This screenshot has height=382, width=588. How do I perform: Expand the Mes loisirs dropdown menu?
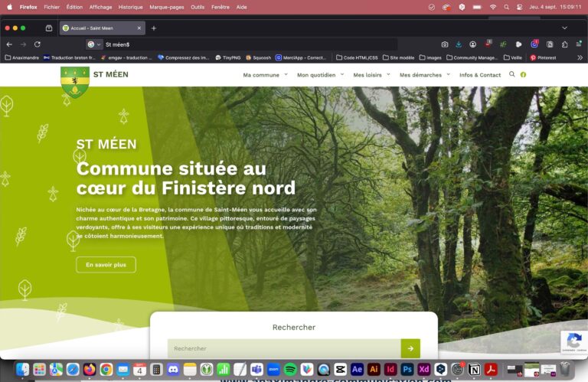click(371, 75)
